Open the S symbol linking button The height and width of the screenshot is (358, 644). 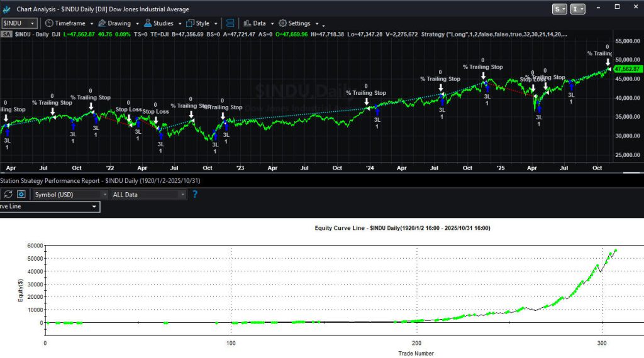pos(559,9)
